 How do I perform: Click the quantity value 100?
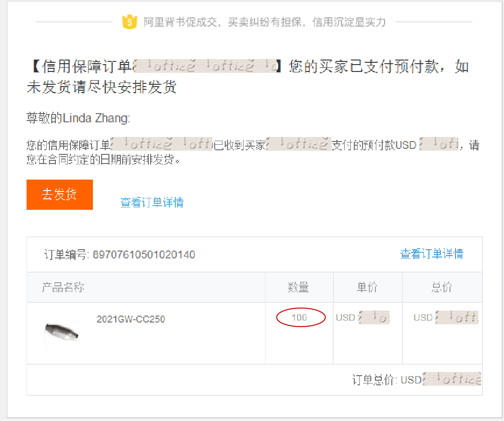(299, 317)
